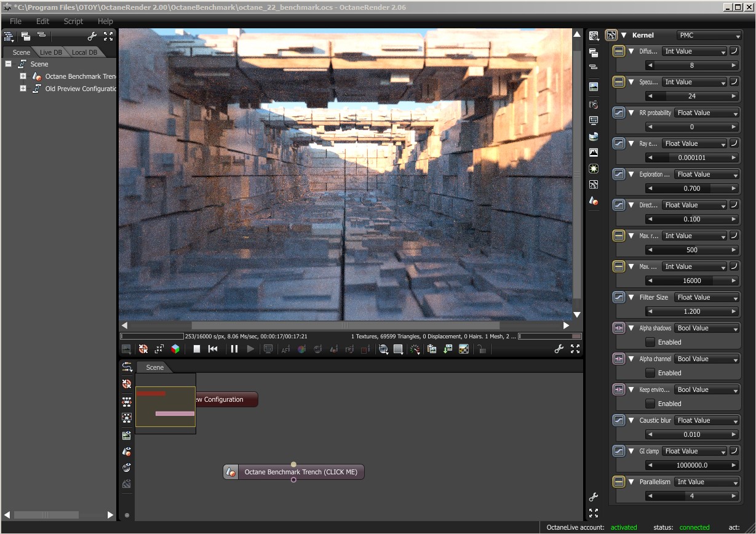
Task: Enable the Alpha shadows checkbox
Action: pos(650,342)
